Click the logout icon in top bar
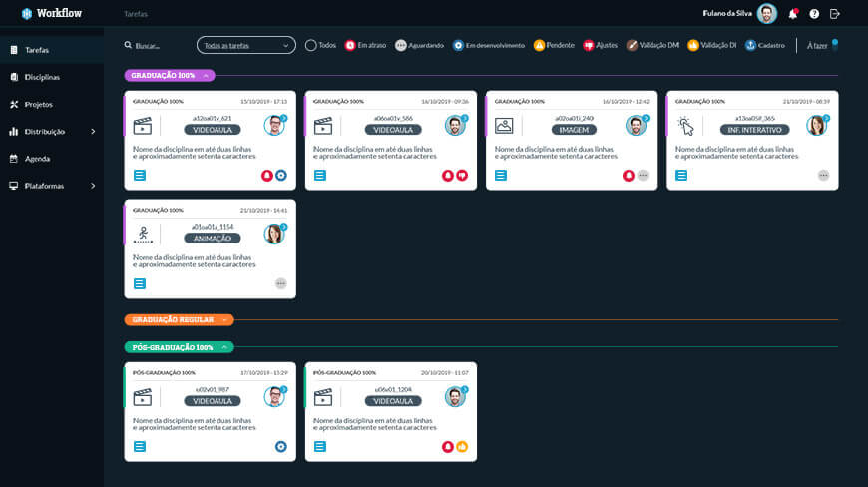This screenshot has height=487, width=868. pyautogui.click(x=835, y=14)
